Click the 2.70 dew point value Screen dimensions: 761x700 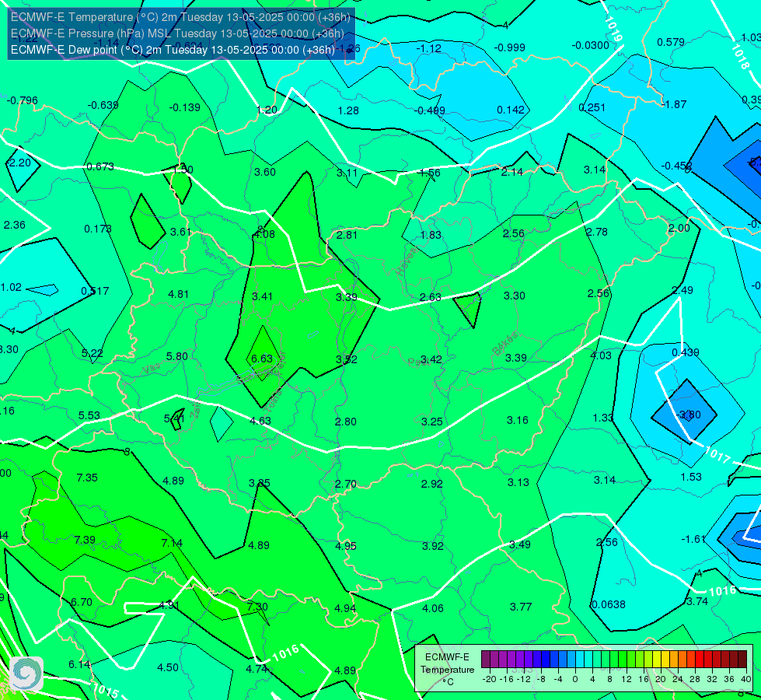(x=346, y=484)
